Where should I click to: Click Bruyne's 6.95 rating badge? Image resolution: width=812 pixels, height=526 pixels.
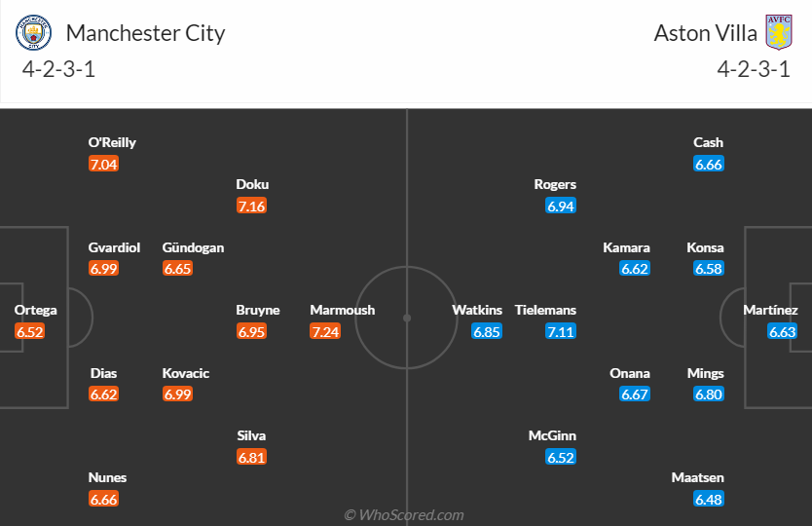[x=251, y=332]
